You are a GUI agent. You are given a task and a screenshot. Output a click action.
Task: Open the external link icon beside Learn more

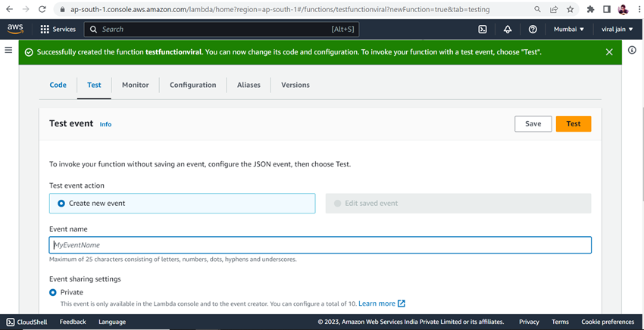(402, 304)
